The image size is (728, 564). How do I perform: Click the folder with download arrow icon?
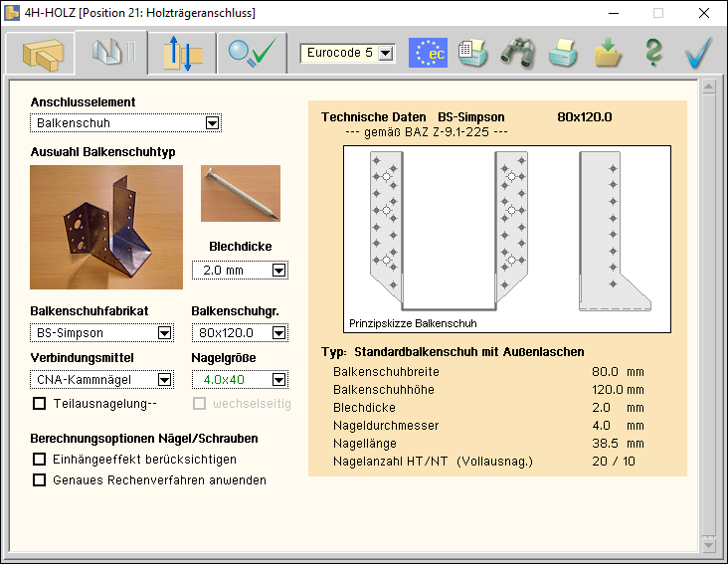[x=608, y=53]
